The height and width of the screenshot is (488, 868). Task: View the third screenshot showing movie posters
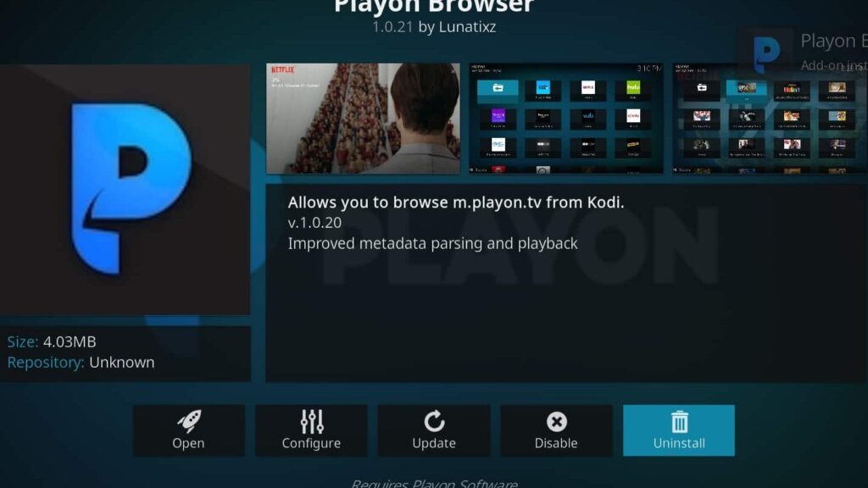click(770, 119)
